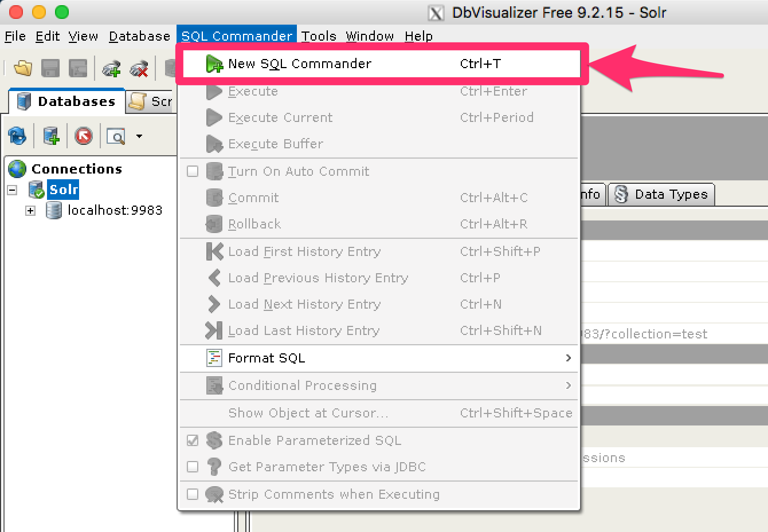Click the create connection plug icon

111,69
